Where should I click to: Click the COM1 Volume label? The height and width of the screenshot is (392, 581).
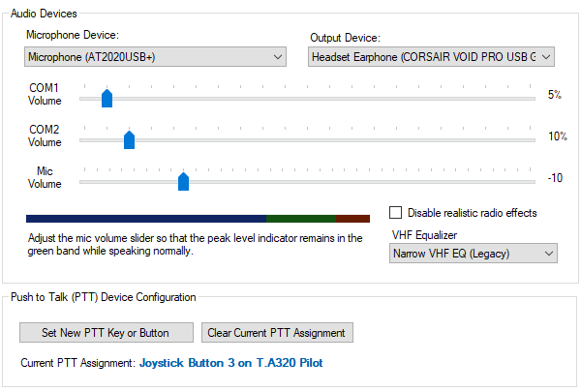click(45, 94)
